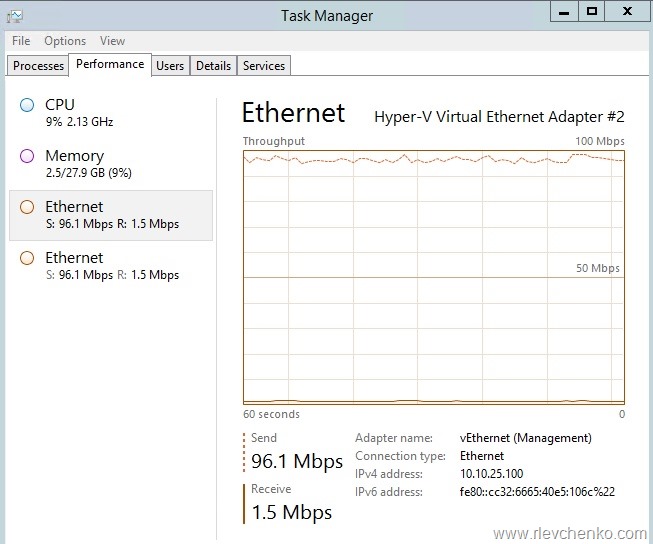Select the second Ethernet adapter entry
The image size is (653, 544).
pos(110,266)
